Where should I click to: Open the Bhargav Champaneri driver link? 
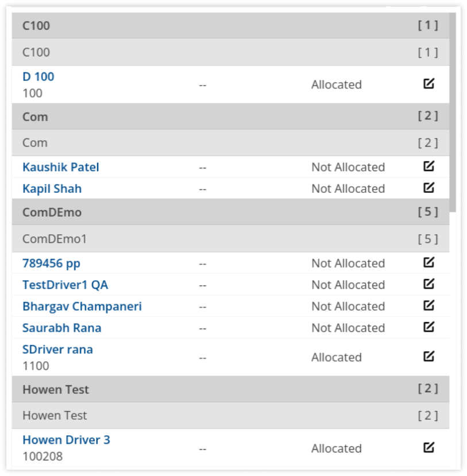pos(82,307)
